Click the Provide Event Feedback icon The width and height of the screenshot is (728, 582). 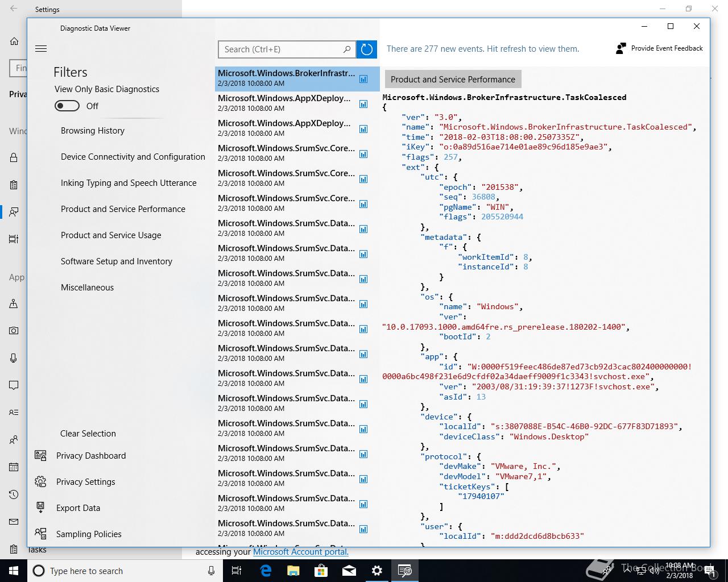[621, 48]
